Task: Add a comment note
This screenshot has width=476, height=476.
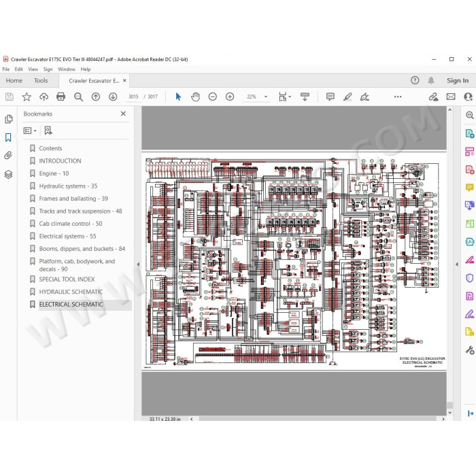Action: (x=330, y=97)
